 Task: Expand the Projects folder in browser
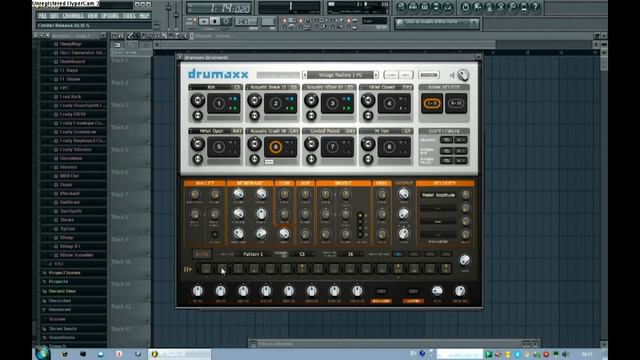[x=58, y=282]
